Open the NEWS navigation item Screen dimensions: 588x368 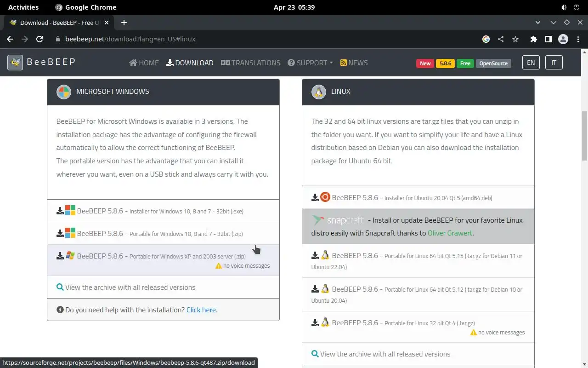tap(354, 63)
